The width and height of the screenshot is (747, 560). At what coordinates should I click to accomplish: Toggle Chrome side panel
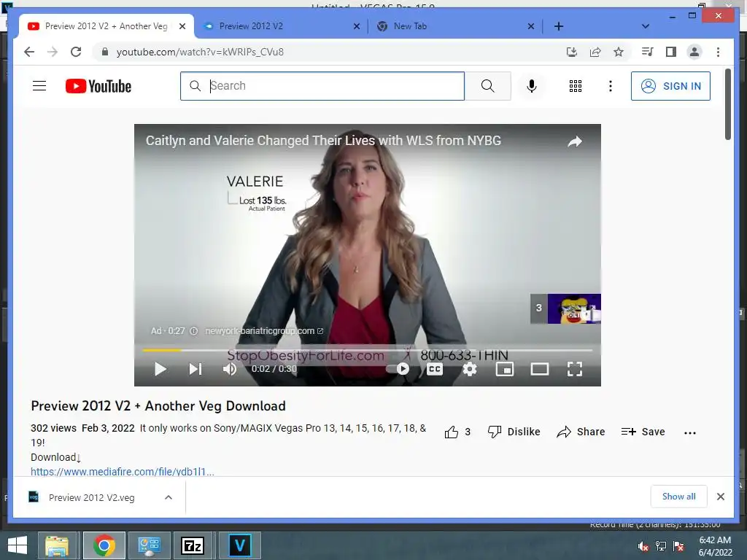click(671, 52)
